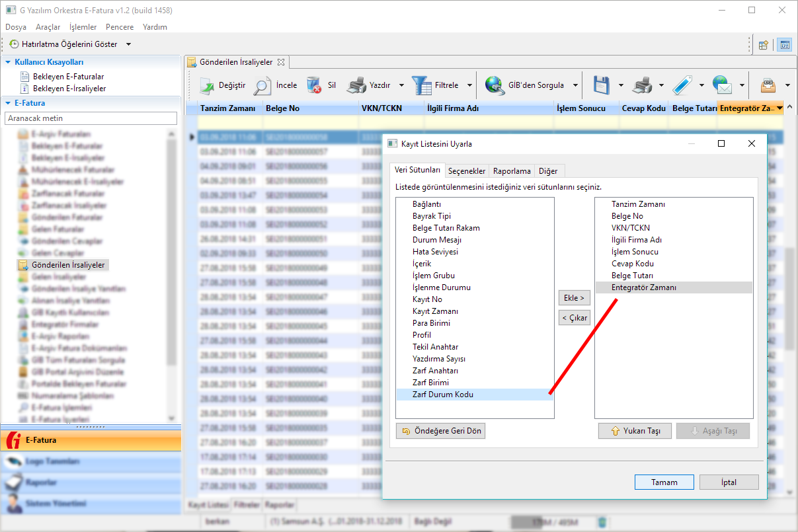This screenshot has height=532, width=798.
Task: Click the Filtrele funnel icon
Action: 421,85
